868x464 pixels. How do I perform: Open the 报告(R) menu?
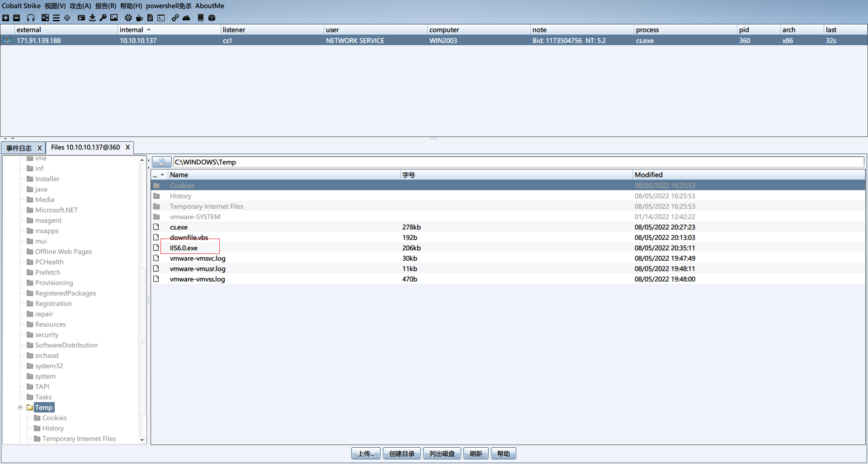[x=106, y=6]
